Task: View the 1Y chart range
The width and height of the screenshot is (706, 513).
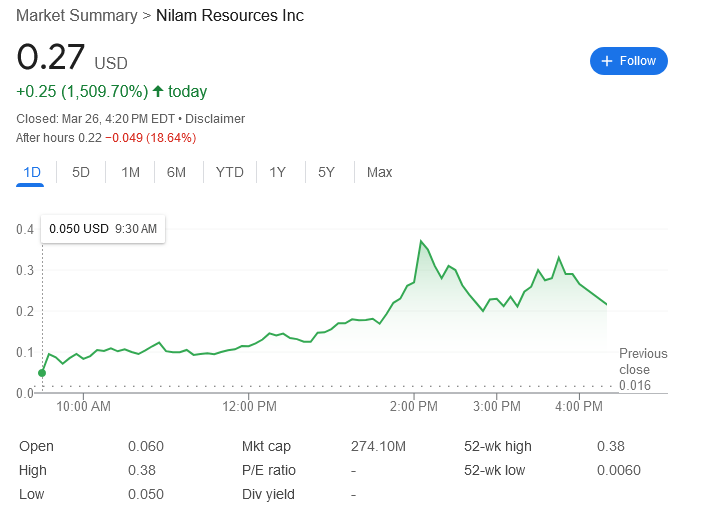Action: [x=277, y=172]
